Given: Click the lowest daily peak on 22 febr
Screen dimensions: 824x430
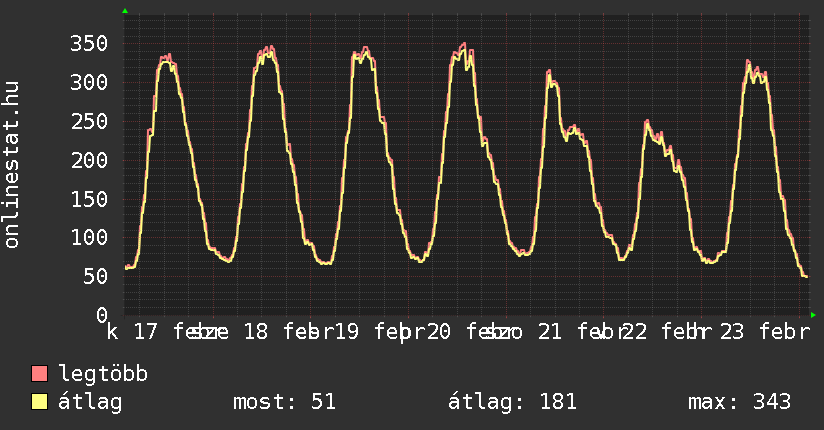Looking at the screenshot, I should [647, 122].
